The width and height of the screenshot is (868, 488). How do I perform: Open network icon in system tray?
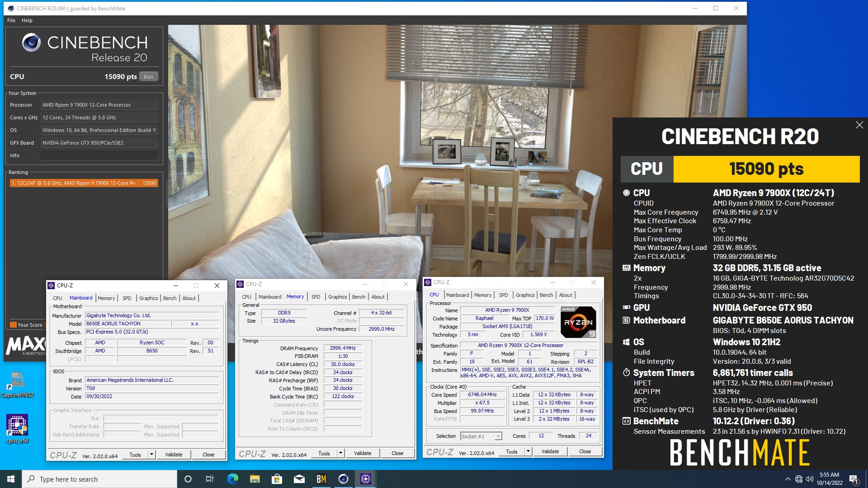(x=799, y=479)
